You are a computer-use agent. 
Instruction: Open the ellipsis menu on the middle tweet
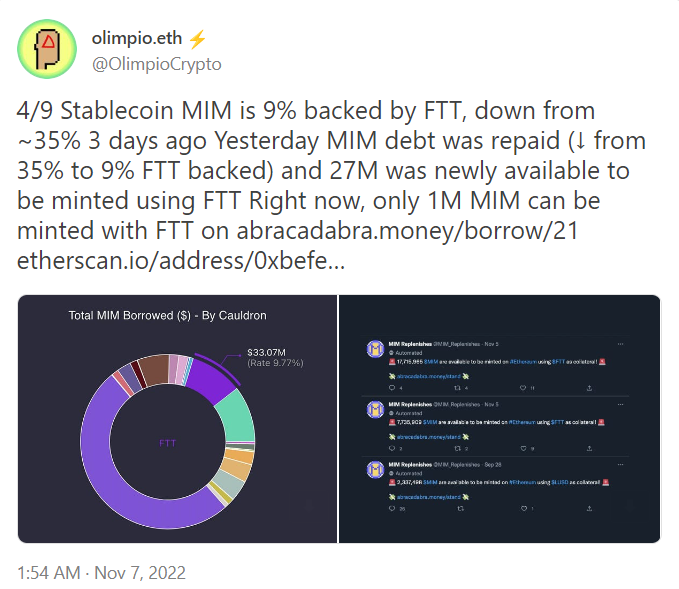pyautogui.click(x=621, y=404)
